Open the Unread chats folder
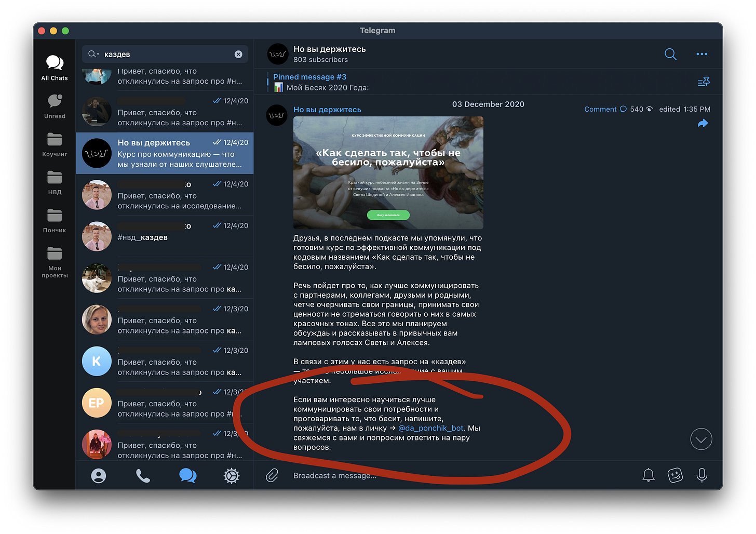756x534 pixels. click(x=55, y=106)
